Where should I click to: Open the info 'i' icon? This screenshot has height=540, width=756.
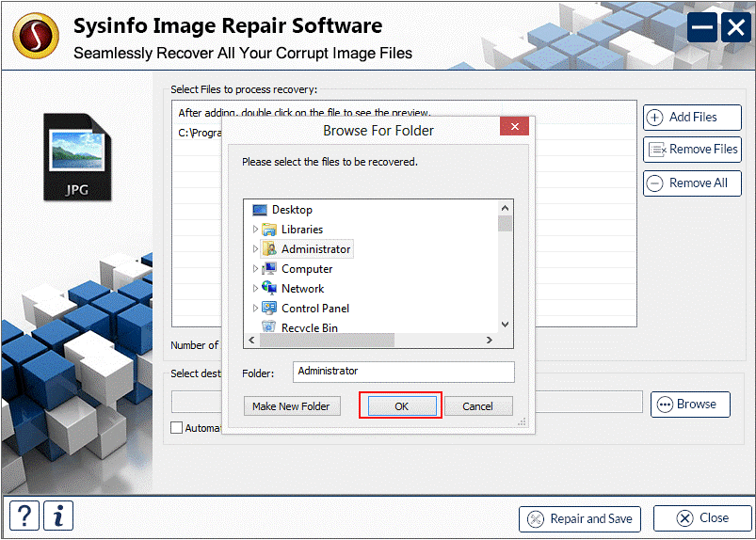(x=58, y=516)
